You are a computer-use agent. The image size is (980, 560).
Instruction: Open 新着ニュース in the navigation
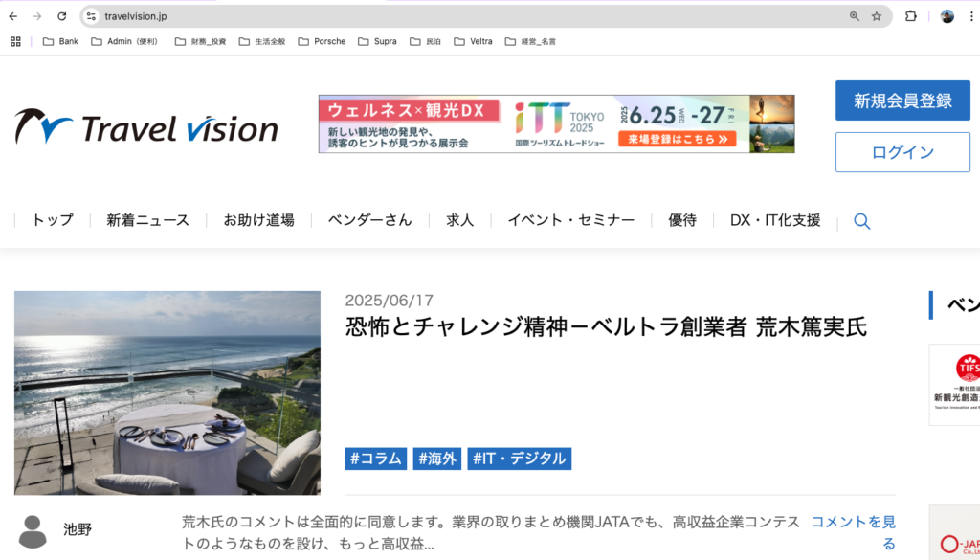coord(147,220)
